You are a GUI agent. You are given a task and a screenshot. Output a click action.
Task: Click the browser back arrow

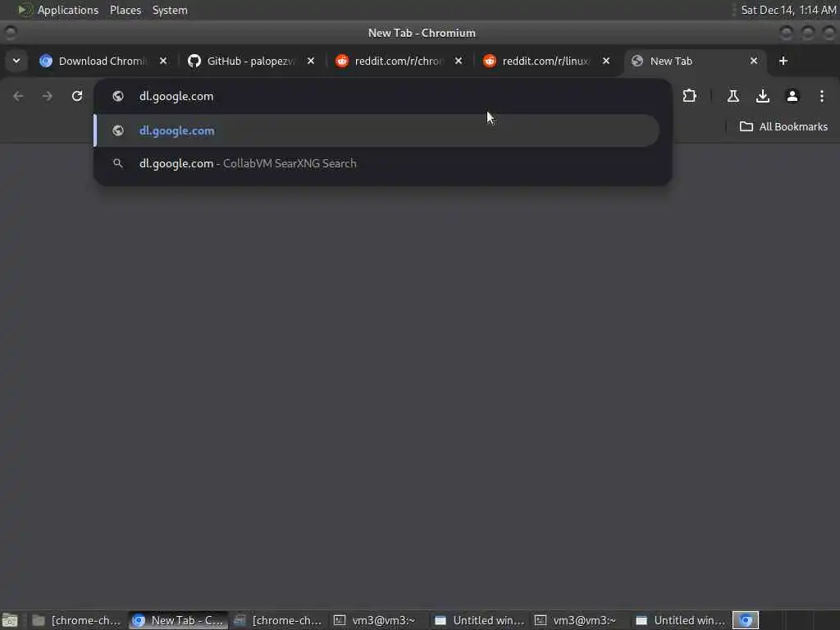coord(18,97)
